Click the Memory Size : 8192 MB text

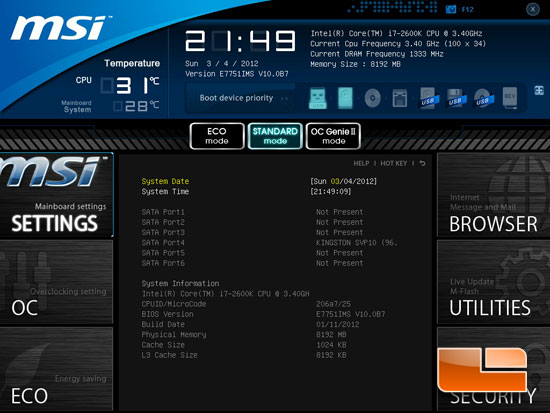point(355,64)
